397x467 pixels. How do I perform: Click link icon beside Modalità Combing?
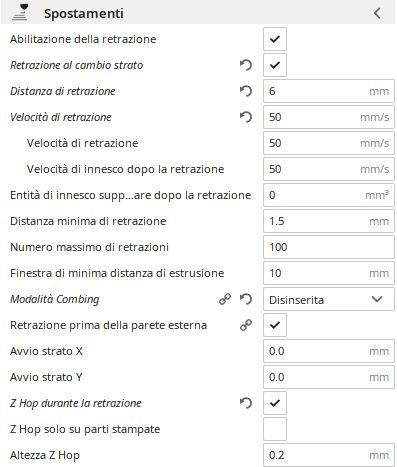[225, 299]
